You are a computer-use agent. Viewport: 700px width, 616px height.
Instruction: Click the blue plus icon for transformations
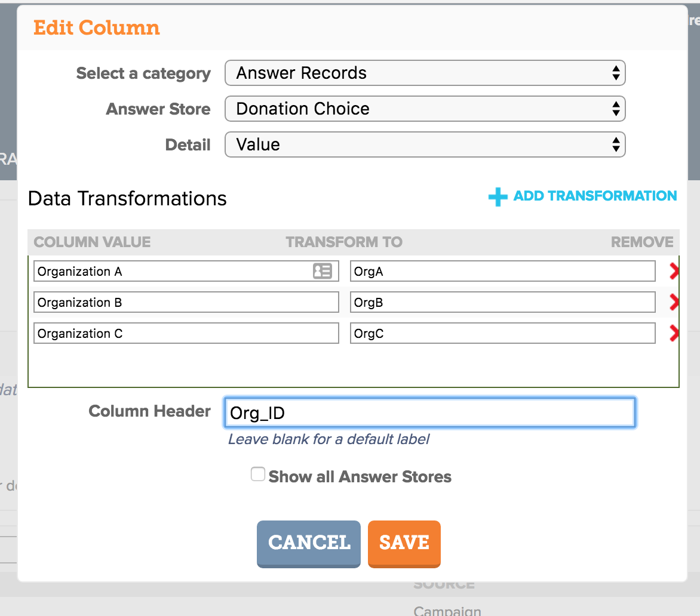[498, 197]
